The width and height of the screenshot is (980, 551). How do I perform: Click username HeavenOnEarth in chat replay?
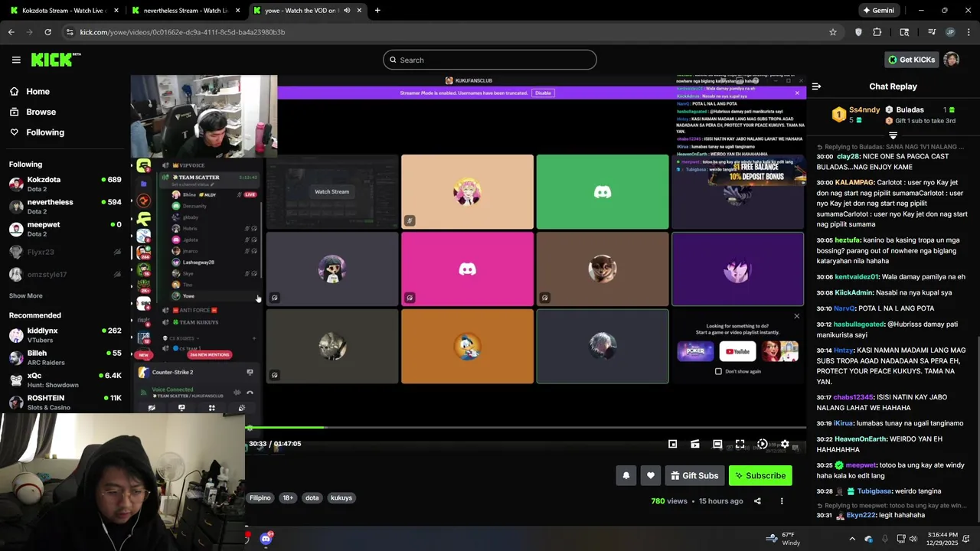[x=861, y=439]
